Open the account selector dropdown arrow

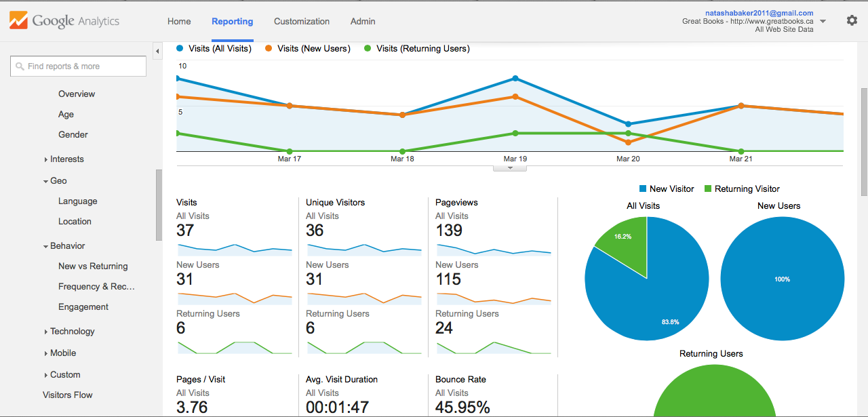coord(823,22)
